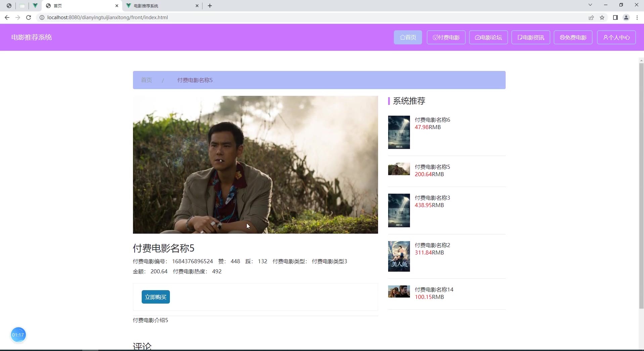Click the 首页 breadcrumb link
644x351 pixels.
[146, 80]
